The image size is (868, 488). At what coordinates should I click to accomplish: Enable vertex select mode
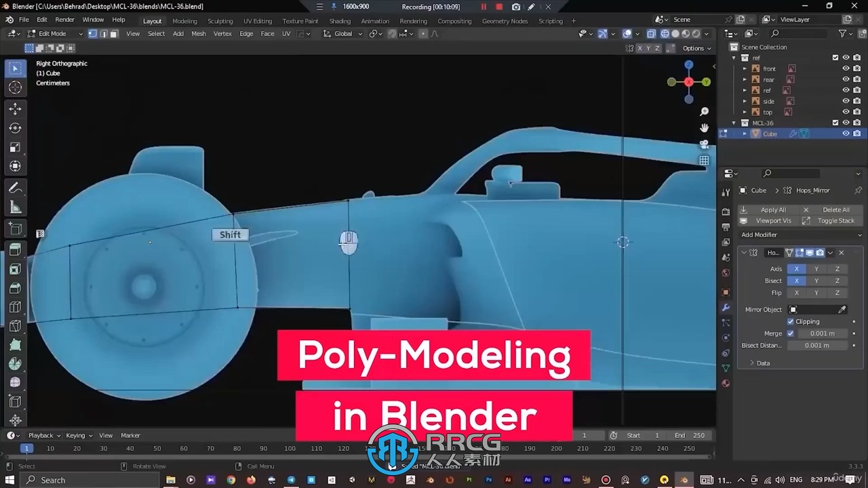pos(93,33)
